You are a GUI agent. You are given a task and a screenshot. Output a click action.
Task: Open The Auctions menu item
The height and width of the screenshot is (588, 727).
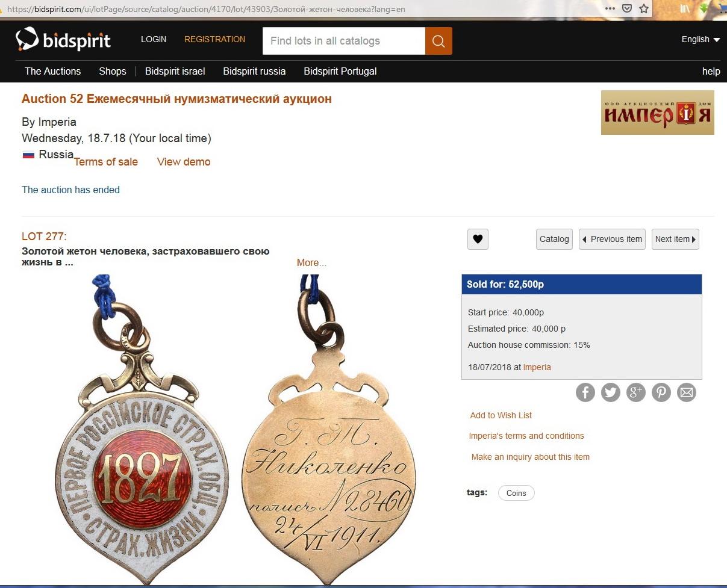(x=52, y=71)
